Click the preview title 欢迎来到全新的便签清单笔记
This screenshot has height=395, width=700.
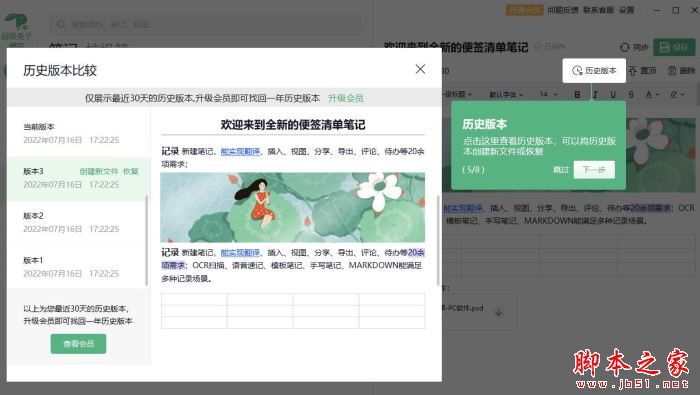point(292,125)
